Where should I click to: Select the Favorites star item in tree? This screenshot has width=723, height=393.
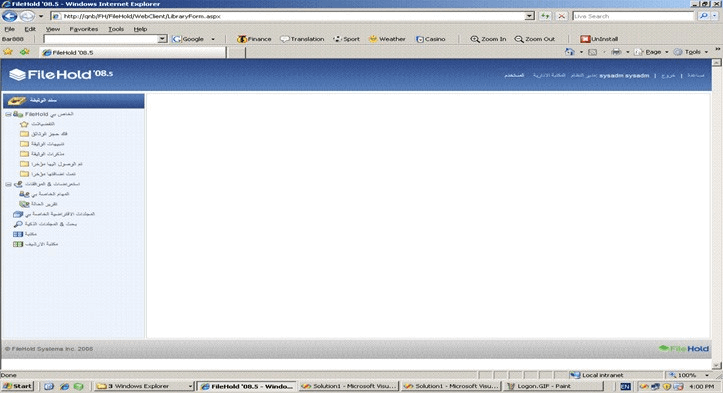point(37,124)
